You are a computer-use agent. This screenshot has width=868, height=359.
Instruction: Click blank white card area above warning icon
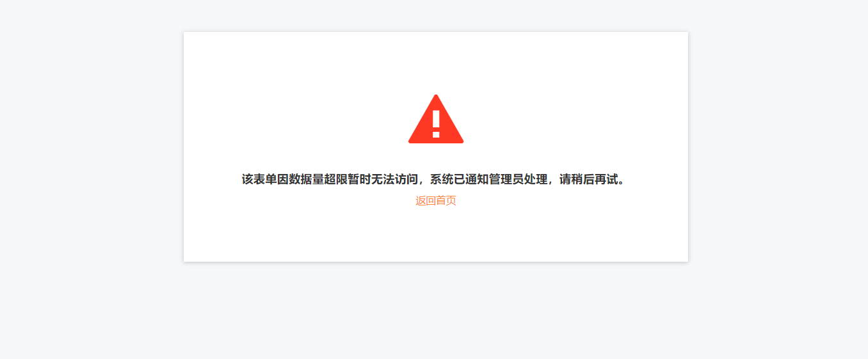(436, 61)
